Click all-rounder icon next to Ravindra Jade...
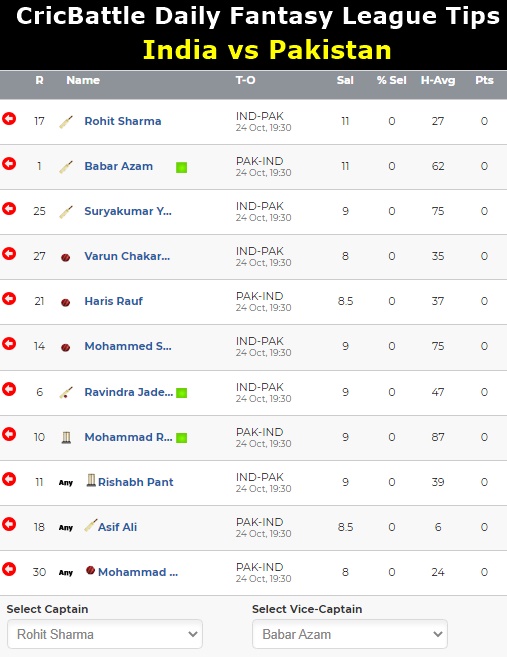 pyautogui.click(x=66, y=393)
